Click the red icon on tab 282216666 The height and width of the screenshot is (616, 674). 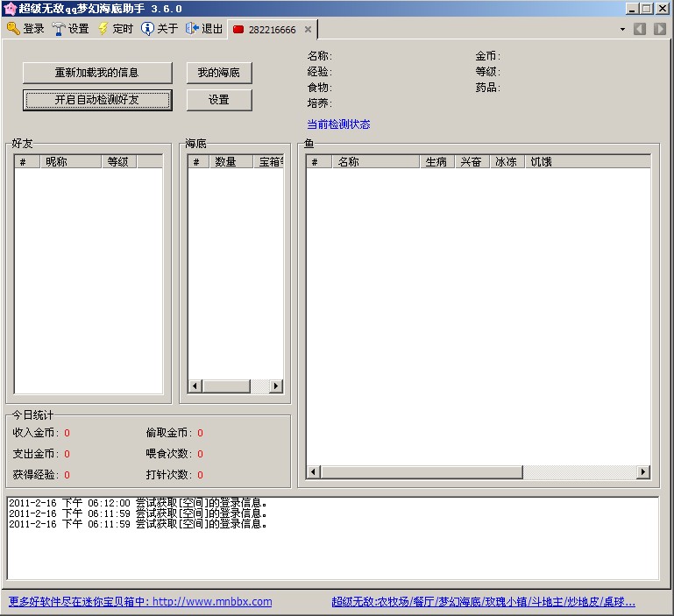238,30
